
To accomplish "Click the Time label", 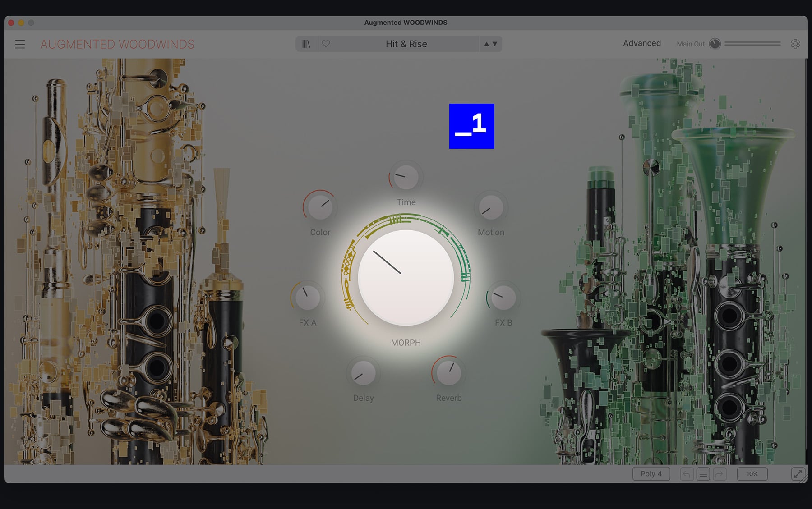I will click(x=406, y=202).
